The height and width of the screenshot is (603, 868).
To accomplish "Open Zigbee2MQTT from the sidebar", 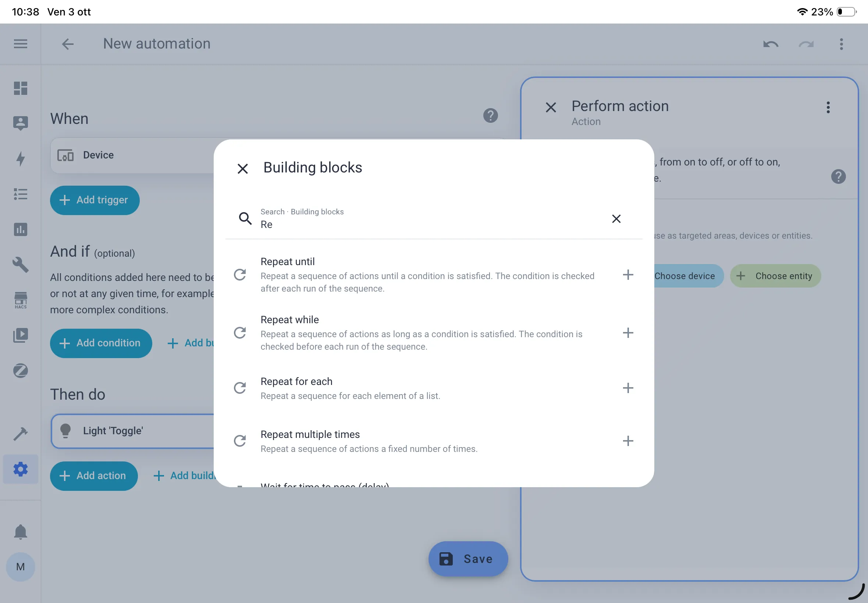I will (21, 371).
